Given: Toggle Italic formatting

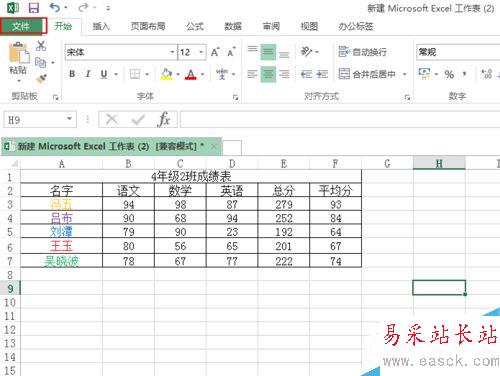Looking at the screenshot, I should (88, 74).
